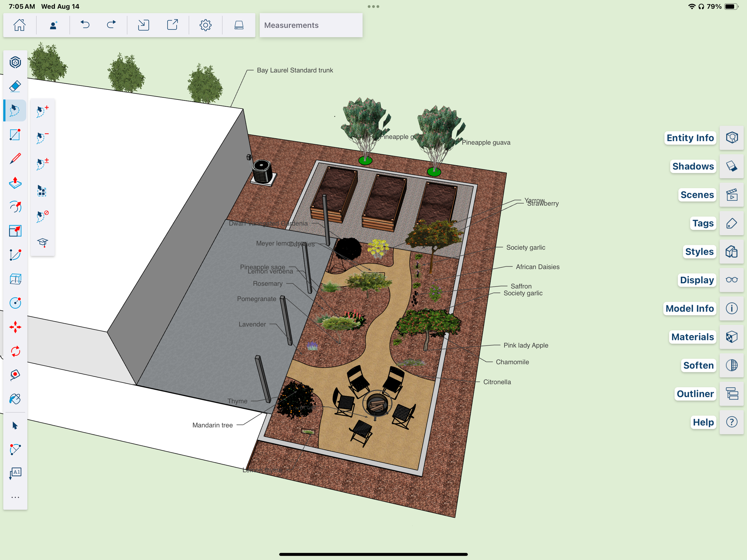The height and width of the screenshot is (560, 747).
Task: Choose the Rotate tool
Action: [x=15, y=351]
